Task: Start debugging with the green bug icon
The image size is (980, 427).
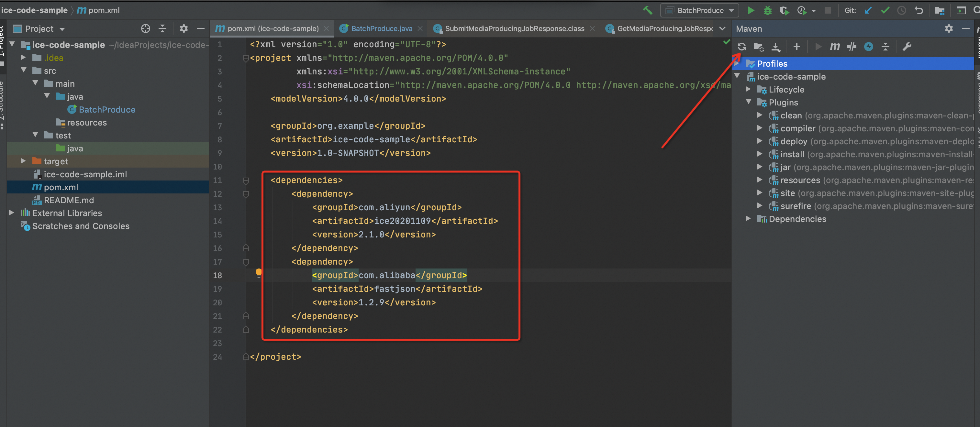Action: [x=767, y=10]
